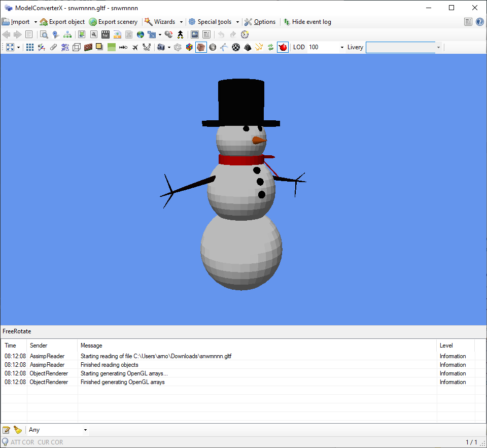Image resolution: width=487 pixels, height=448 pixels.
Task: Click the checkered sphere icon
Action: 236,47
